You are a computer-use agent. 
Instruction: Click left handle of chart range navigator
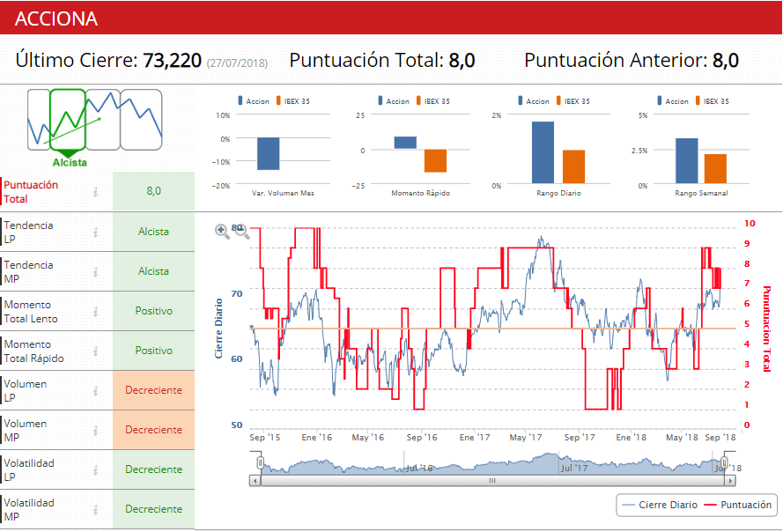(260, 462)
